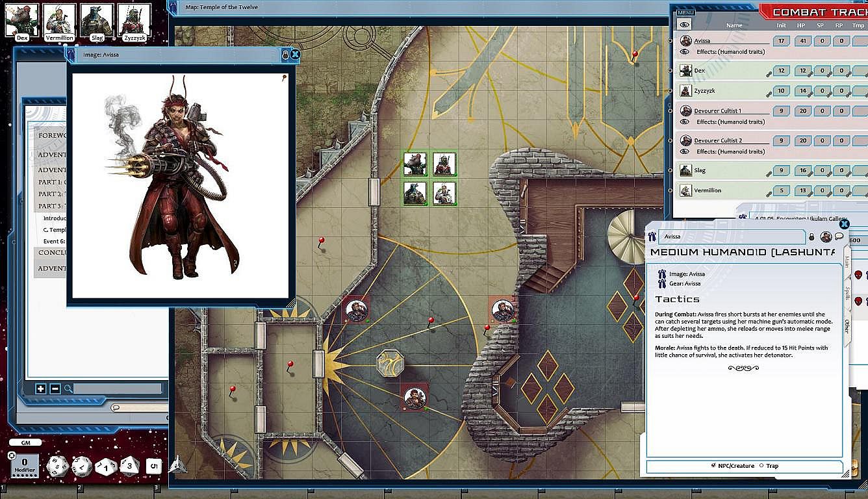The image size is (868, 499).
Task: Close the Avissa NPC sheet
Action: tap(844, 224)
